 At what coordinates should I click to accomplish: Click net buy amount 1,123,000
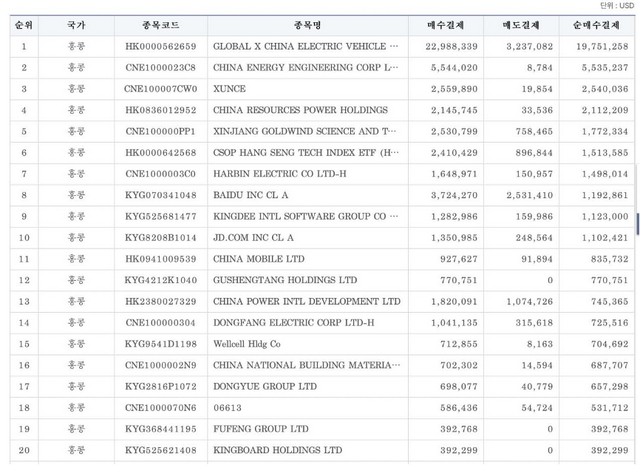click(x=605, y=216)
